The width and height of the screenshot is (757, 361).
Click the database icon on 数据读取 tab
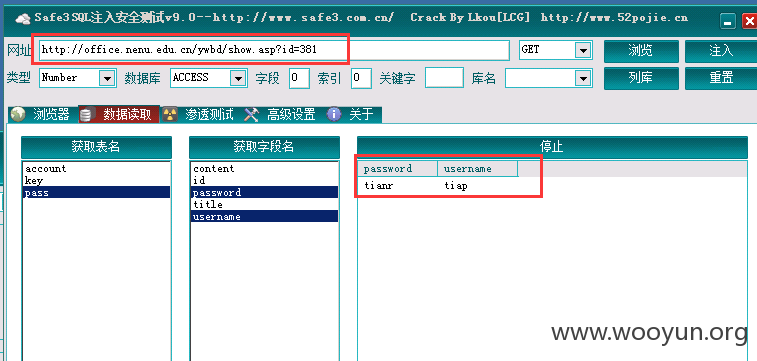(86, 114)
